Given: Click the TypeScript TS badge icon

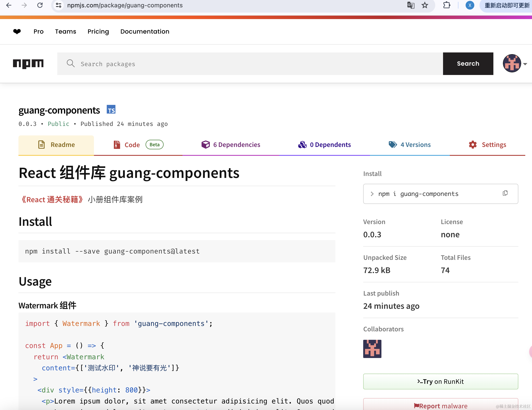Looking at the screenshot, I should click(x=111, y=109).
